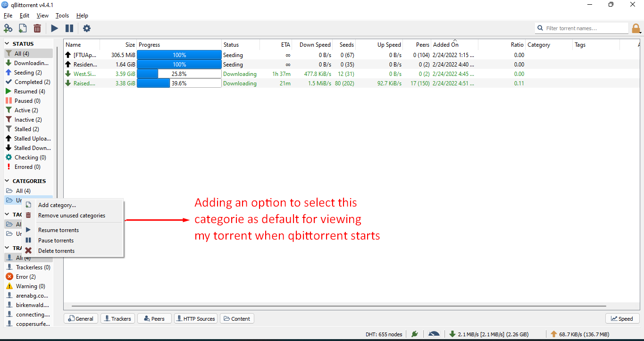The width and height of the screenshot is (644, 341).
Task: Open the Edit menu
Action: [x=25, y=16]
